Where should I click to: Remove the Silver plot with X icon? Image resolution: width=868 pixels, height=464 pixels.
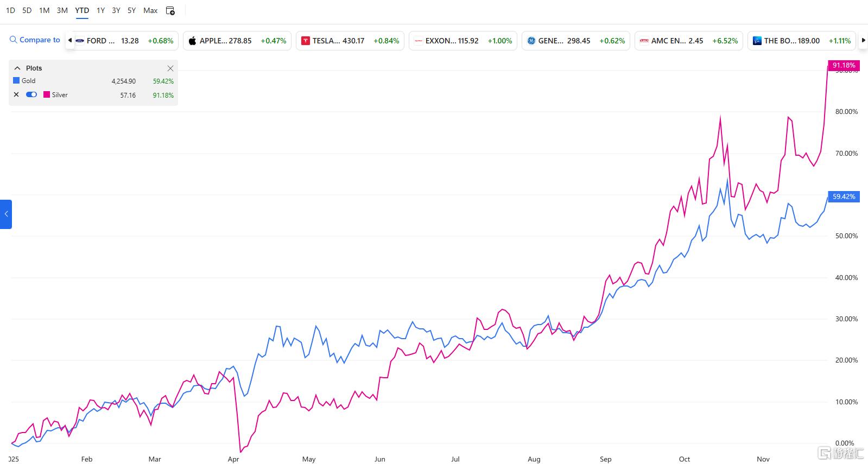16,94
